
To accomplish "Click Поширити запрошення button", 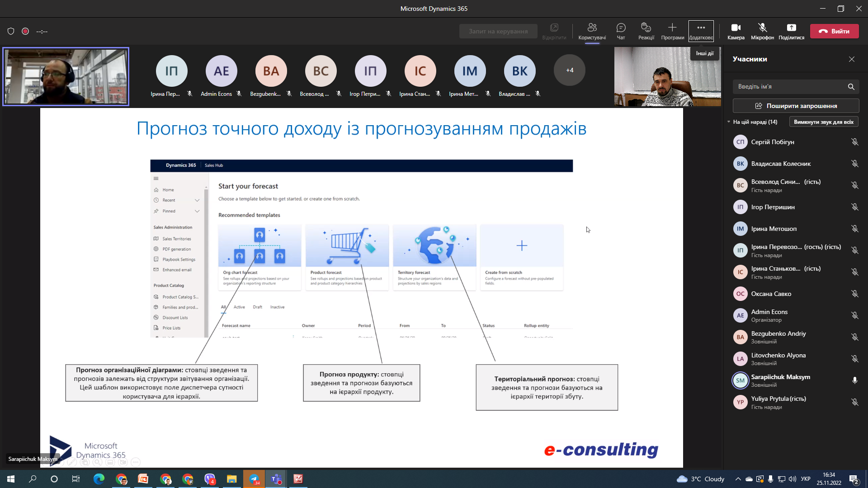I will [x=796, y=106].
